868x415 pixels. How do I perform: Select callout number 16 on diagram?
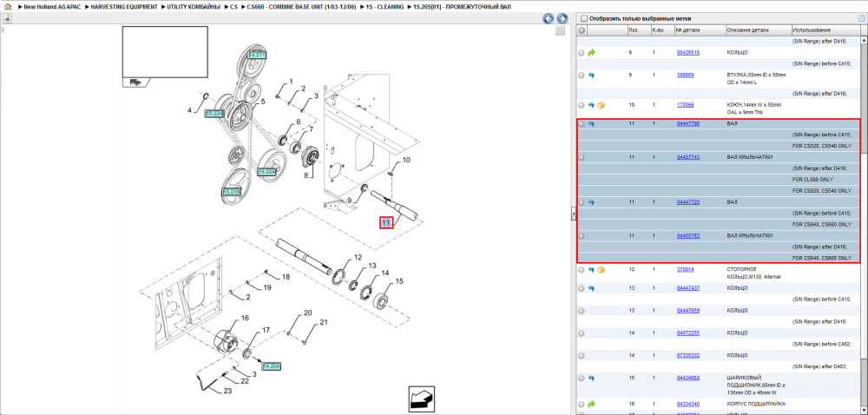[244, 318]
